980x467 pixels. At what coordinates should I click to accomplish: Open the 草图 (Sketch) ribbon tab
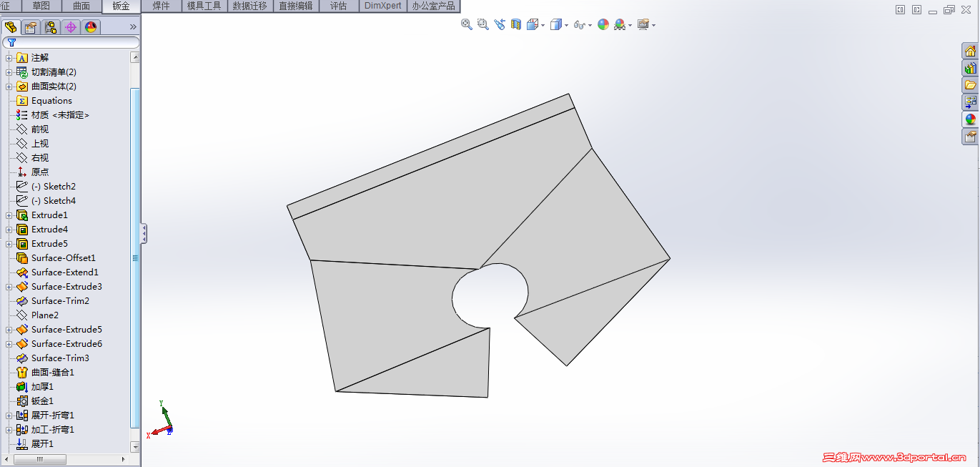point(41,6)
